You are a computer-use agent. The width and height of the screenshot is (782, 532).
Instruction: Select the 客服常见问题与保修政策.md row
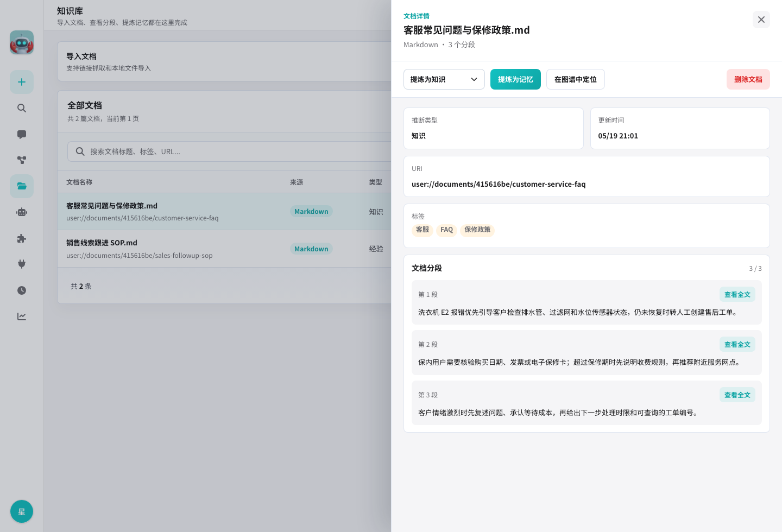click(224, 212)
